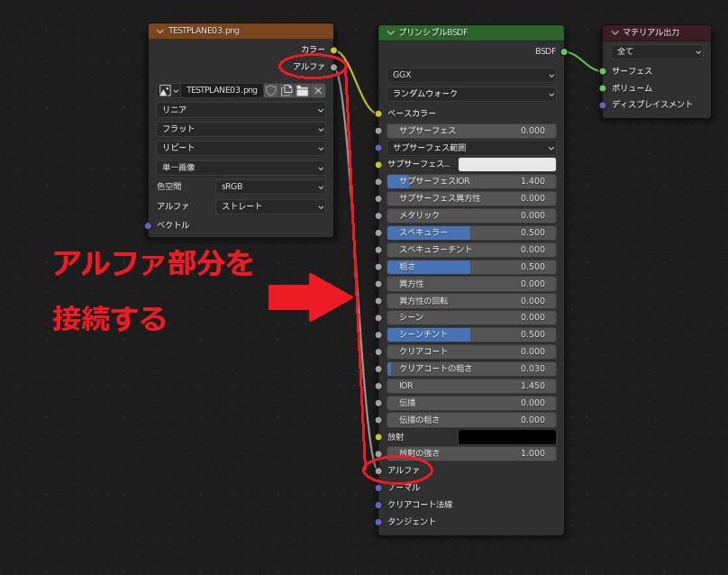The image size is (728, 575).
Task: Adjust the スペキュラー 0.500 slider
Action: (x=471, y=233)
